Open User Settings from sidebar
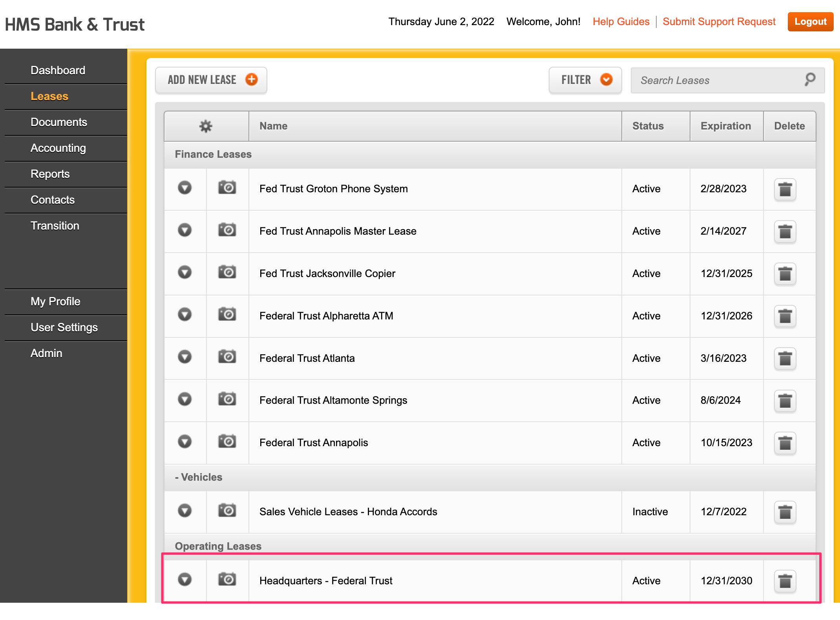Screen dimensions: 840x620 pos(64,328)
